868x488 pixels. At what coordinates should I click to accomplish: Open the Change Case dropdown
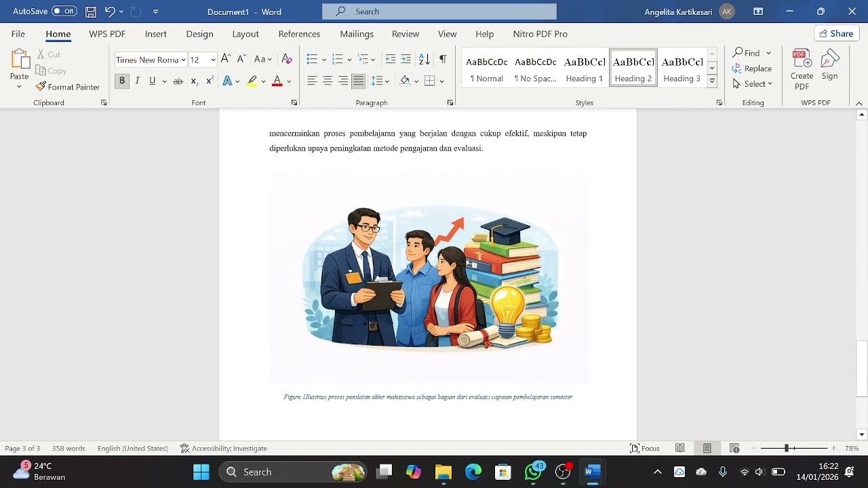pos(263,60)
